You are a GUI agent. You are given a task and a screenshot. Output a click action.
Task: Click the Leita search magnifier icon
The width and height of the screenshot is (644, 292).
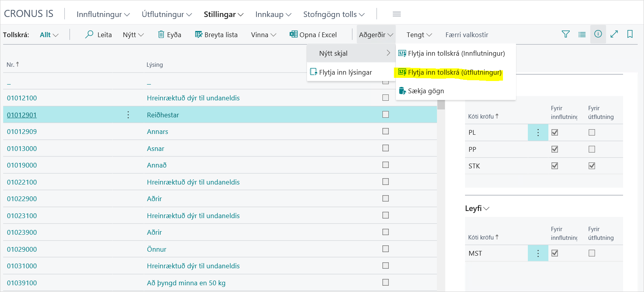pos(89,35)
